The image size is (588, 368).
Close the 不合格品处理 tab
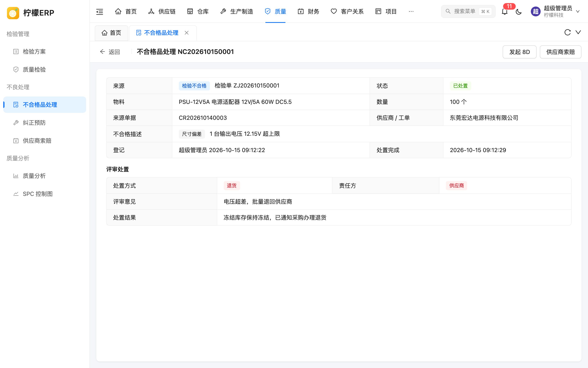pos(187,33)
